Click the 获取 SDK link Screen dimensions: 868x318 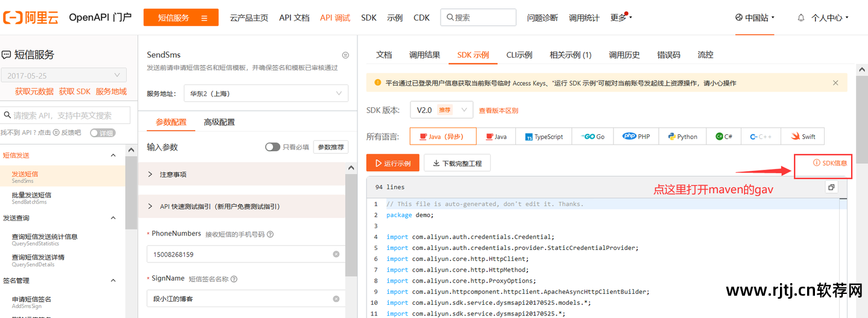coord(75,92)
